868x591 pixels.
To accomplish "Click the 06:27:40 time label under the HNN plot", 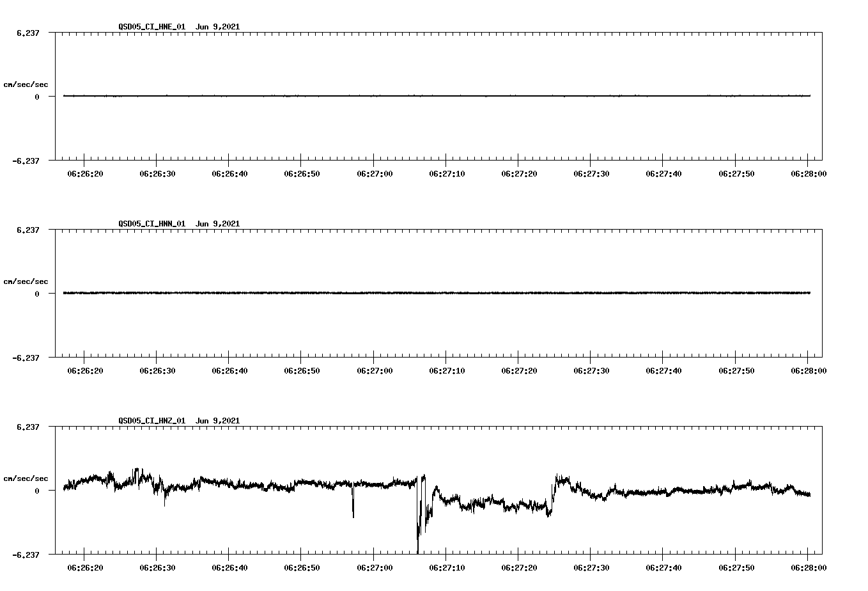I will pos(663,370).
